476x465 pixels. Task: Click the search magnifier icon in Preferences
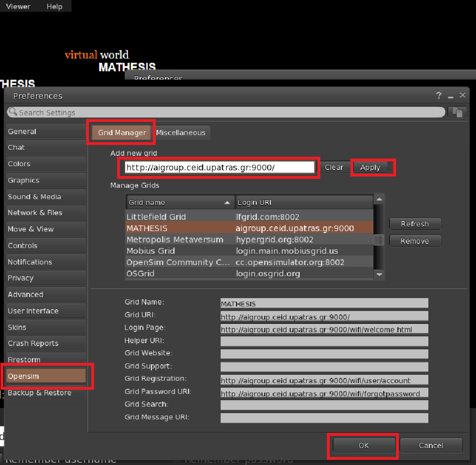pyautogui.click(x=13, y=112)
